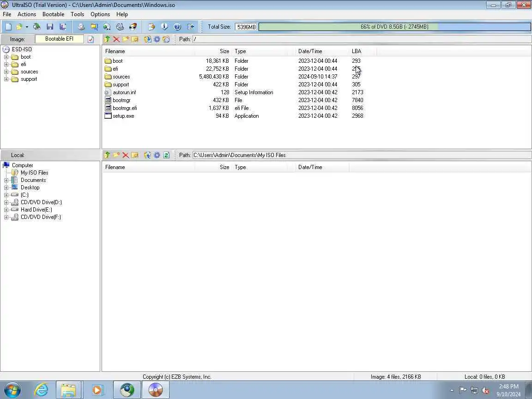
Task: Click the gear icon in Local toolbar
Action: (157, 155)
